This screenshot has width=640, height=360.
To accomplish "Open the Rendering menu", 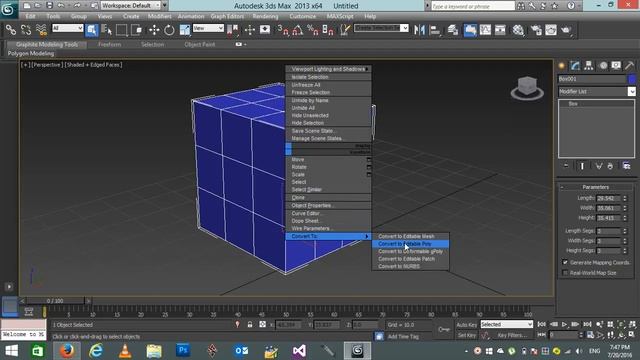I will [265, 16].
